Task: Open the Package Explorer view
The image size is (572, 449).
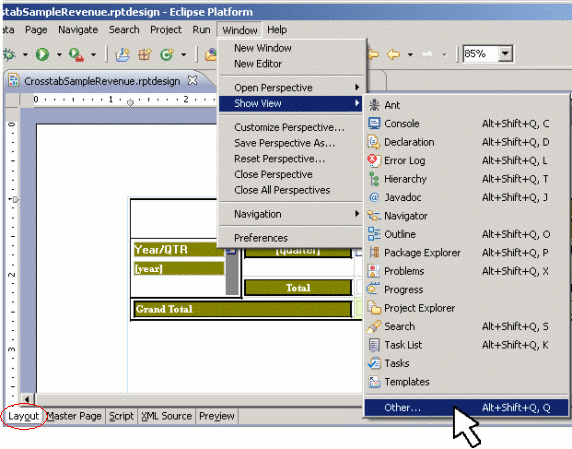Action: pyautogui.click(x=466, y=253)
